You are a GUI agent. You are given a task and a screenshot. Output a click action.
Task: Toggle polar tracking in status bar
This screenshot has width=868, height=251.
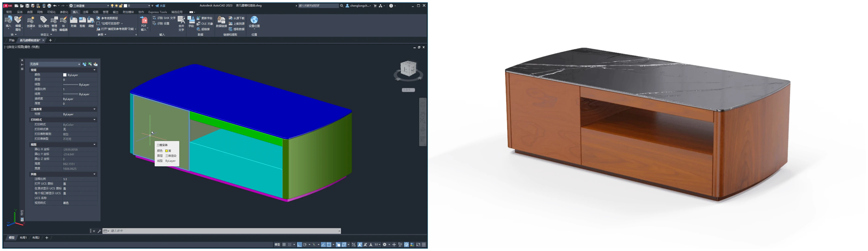305,244
